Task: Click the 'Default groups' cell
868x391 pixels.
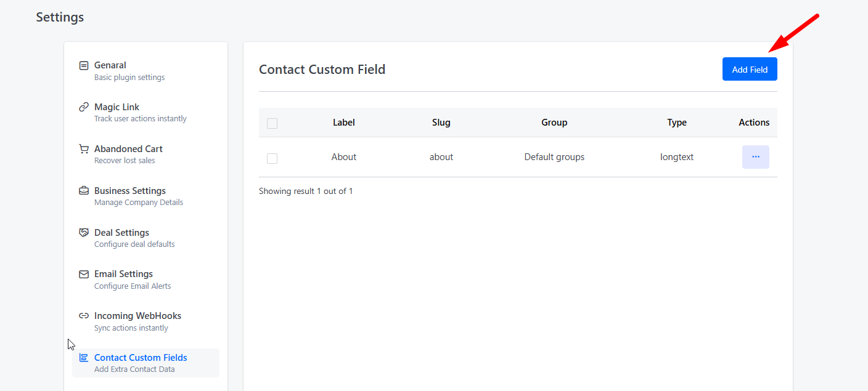Action: click(x=554, y=157)
